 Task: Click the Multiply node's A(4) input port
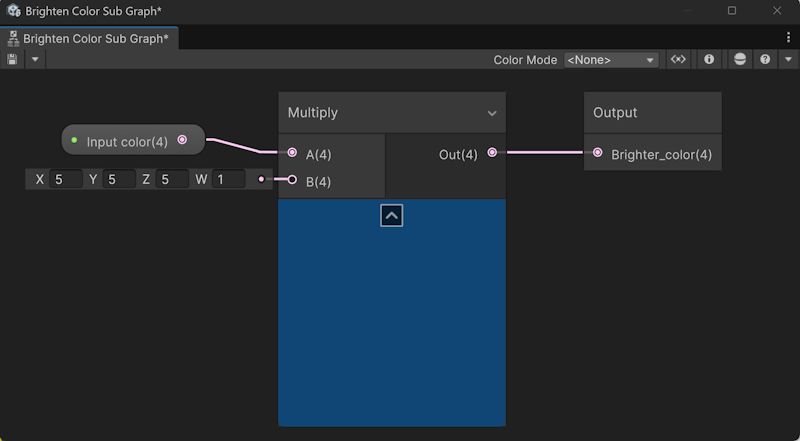point(292,153)
